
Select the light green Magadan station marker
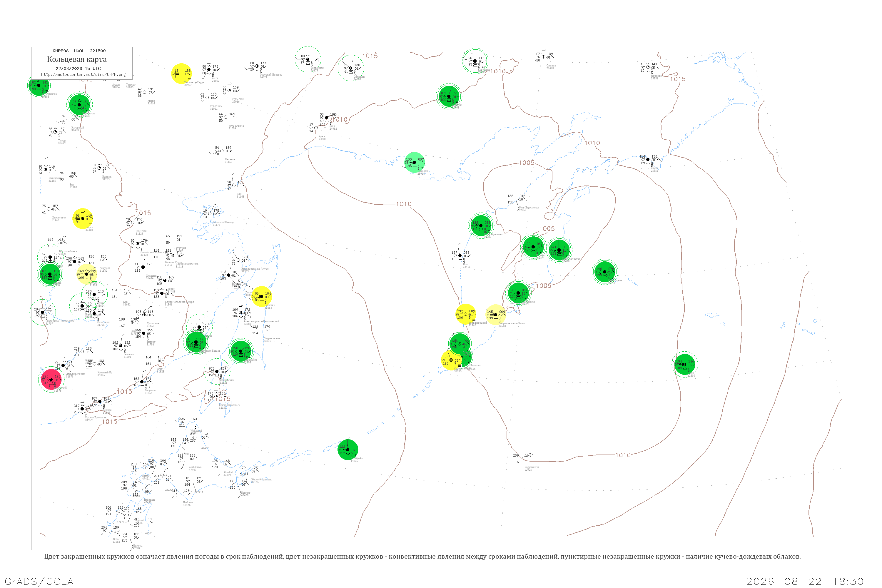(x=415, y=162)
